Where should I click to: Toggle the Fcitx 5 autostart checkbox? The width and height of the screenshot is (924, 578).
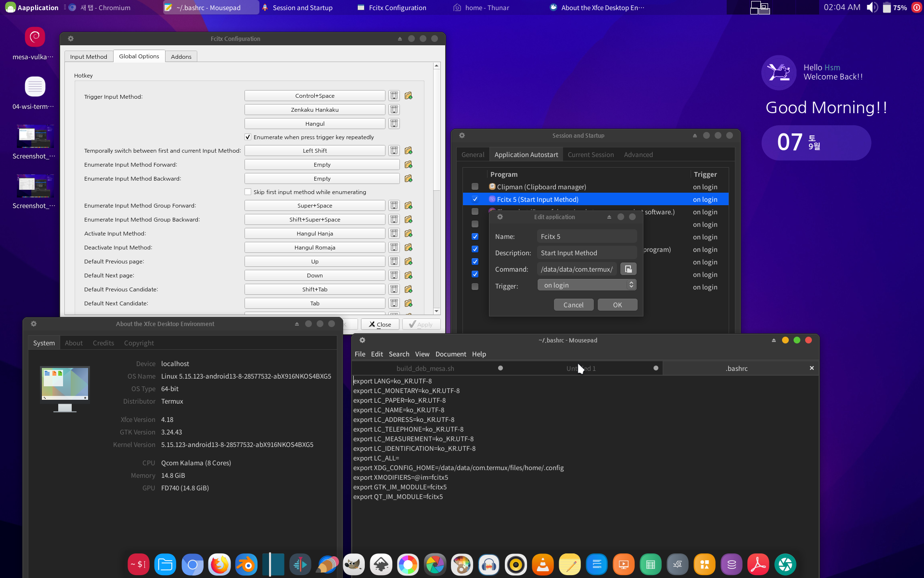475,199
